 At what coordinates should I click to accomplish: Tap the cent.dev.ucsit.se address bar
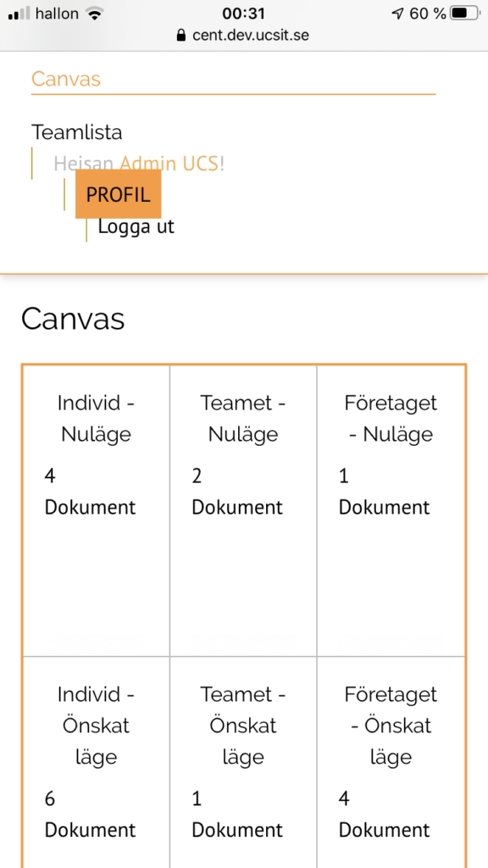[243, 36]
